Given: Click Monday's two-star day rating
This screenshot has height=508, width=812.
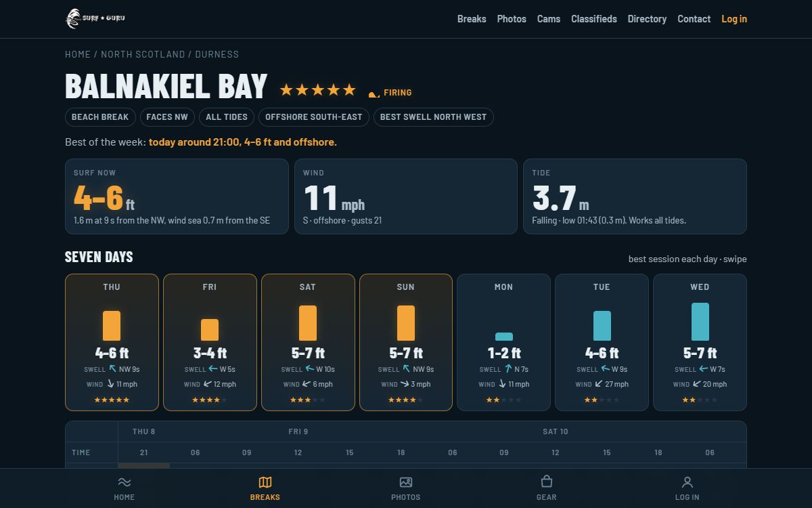Looking at the screenshot, I should tap(503, 400).
